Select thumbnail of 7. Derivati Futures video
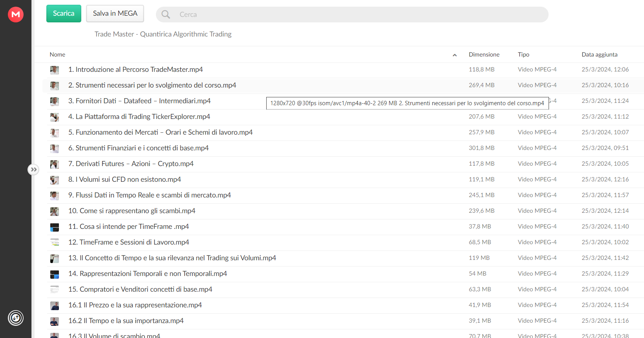 55,164
